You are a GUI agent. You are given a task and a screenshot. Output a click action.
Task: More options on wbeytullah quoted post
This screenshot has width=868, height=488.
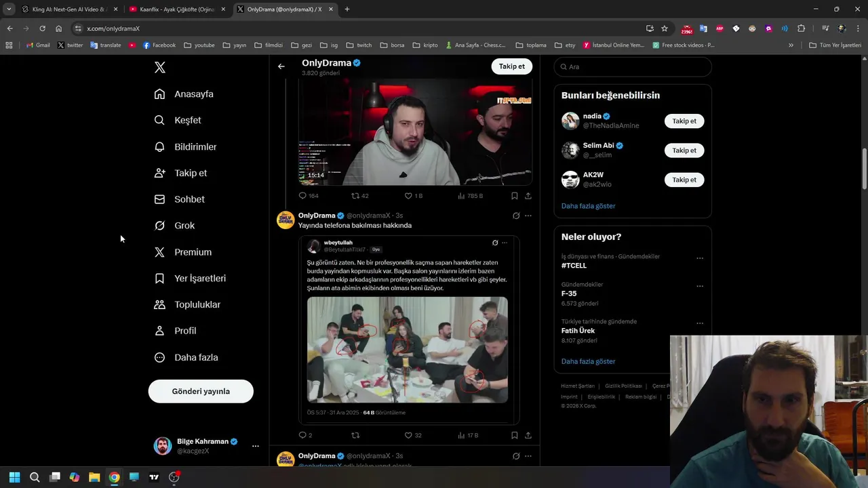[x=505, y=243]
